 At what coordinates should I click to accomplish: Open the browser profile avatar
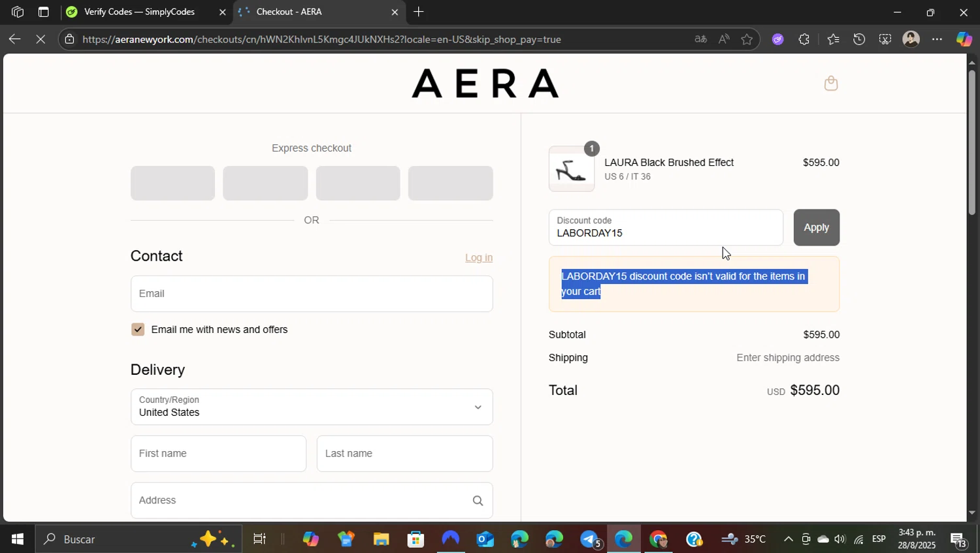pos(911,39)
